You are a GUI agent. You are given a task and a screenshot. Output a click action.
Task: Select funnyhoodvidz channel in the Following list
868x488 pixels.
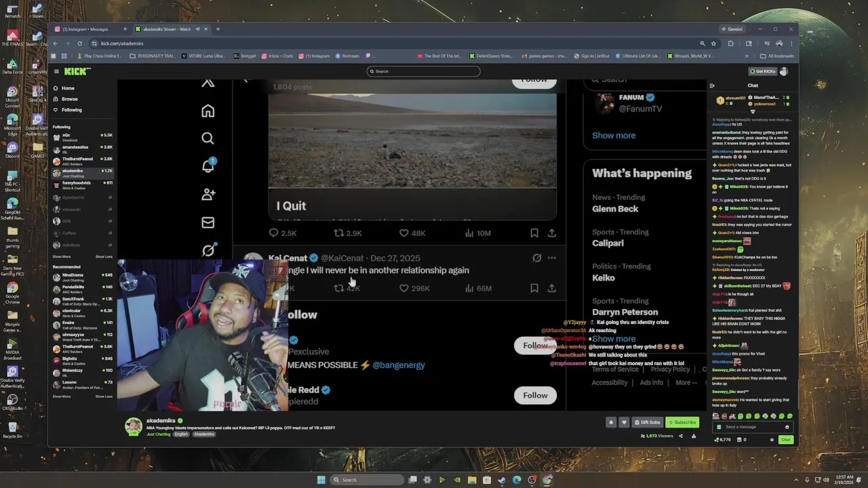[83, 184]
